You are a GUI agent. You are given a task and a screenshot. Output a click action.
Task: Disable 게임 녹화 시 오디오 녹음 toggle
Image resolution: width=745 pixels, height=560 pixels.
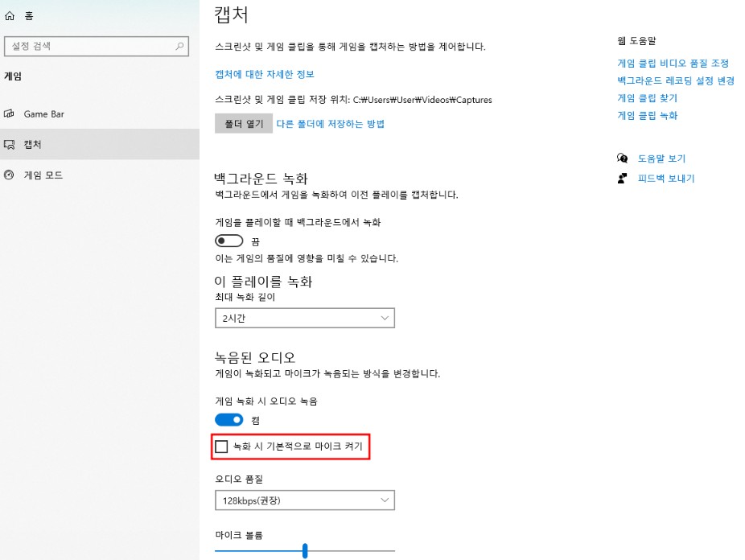[228, 419]
